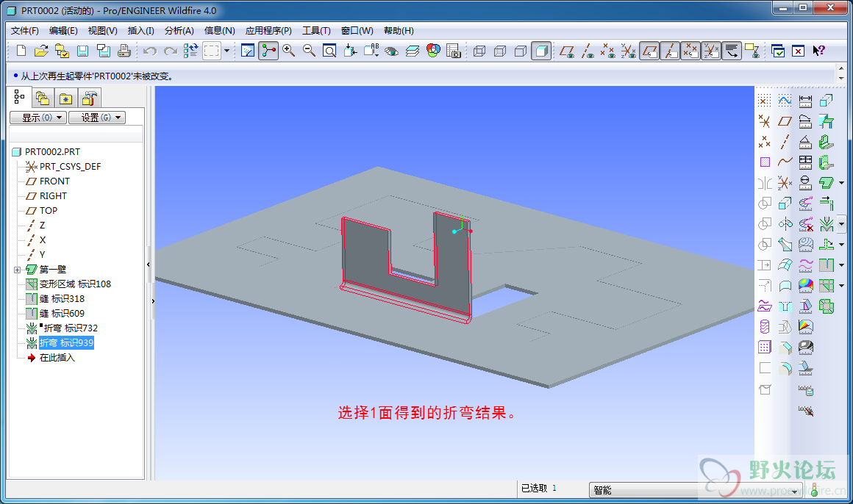Save the part with diskette icon
853x504 pixels.
[82, 51]
